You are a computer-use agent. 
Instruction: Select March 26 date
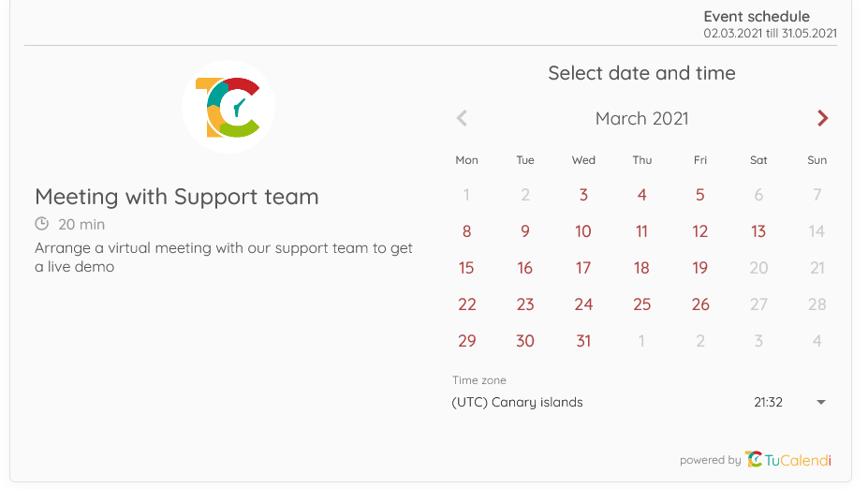(x=699, y=304)
